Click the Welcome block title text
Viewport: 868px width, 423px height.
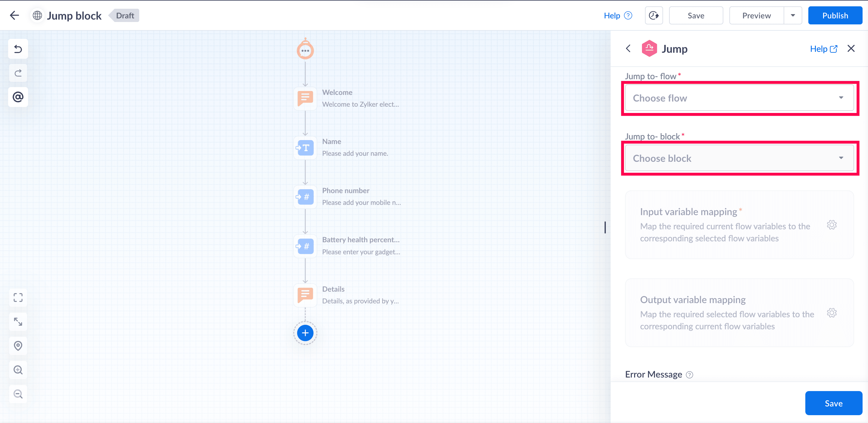pyautogui.click(x=337, y=92)
